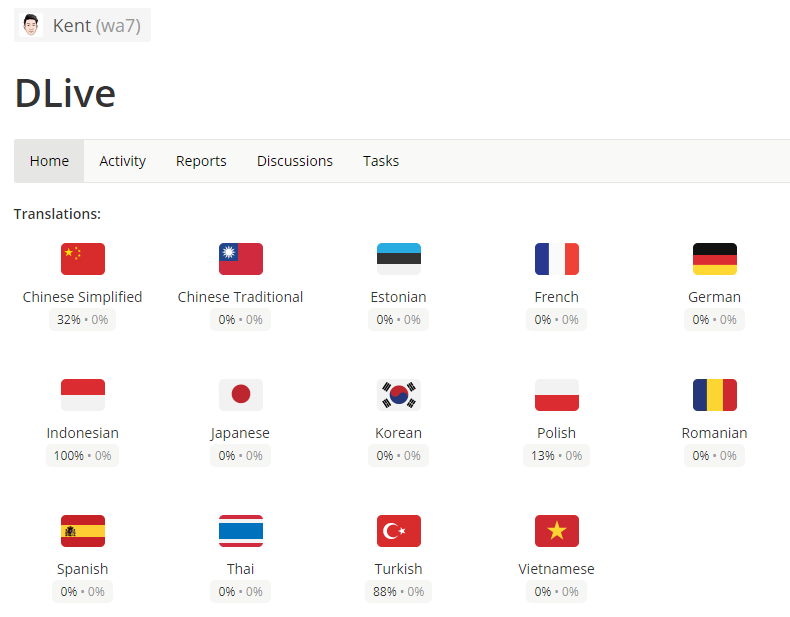
Task: Click the Indonesian 100% progress badge
Action: (83, 456)
